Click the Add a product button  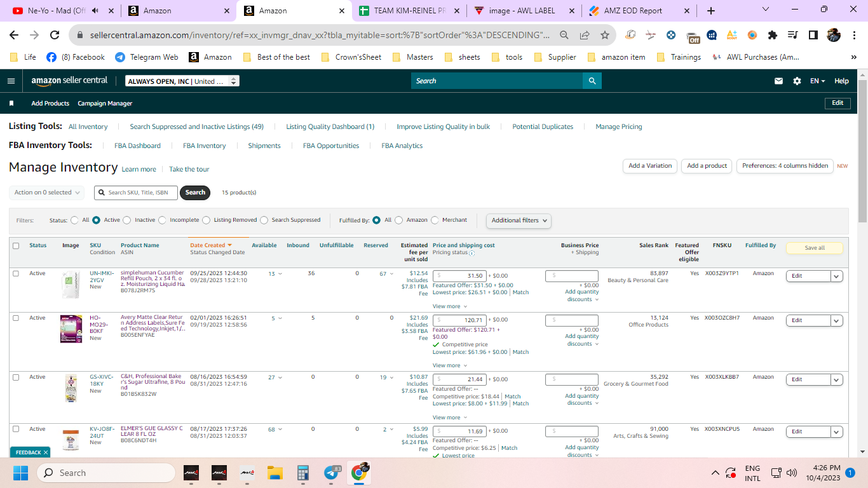point(707,166)
